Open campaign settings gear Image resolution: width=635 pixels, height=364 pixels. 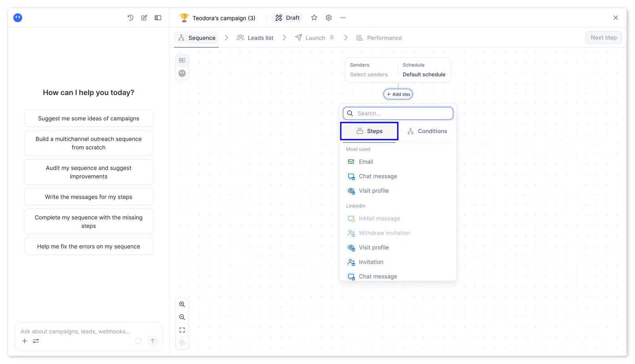click(329, 18)
